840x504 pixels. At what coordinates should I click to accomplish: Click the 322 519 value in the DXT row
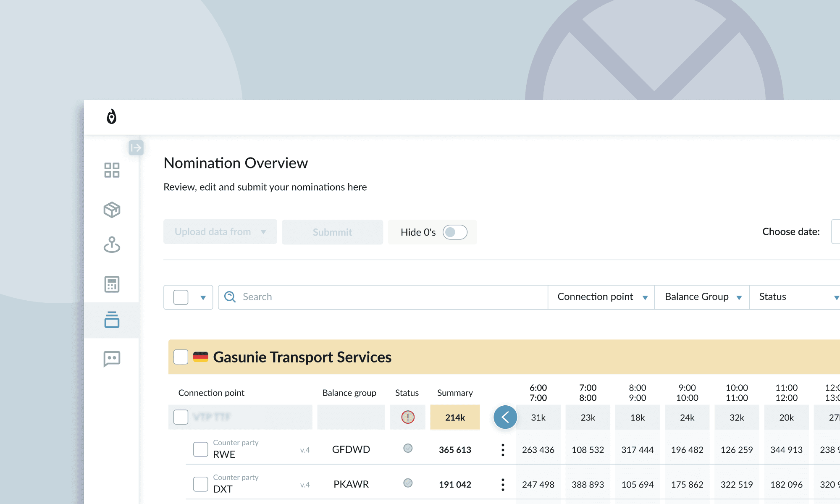pyautogui.click(x=737, y=485)
